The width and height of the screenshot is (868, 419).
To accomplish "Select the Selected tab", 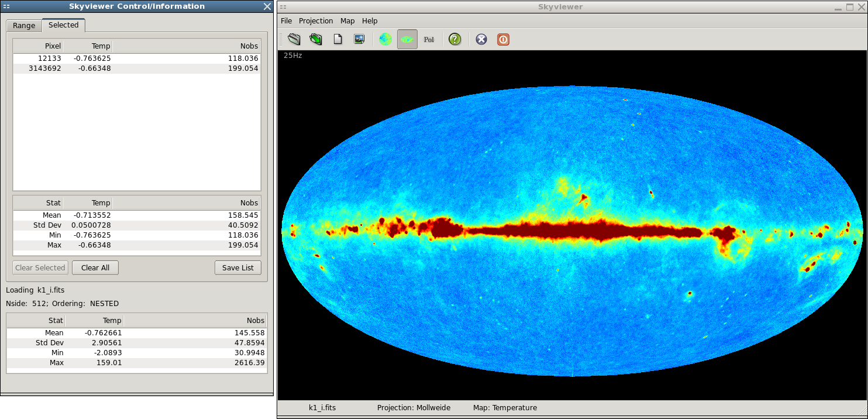I will (64, 25).
